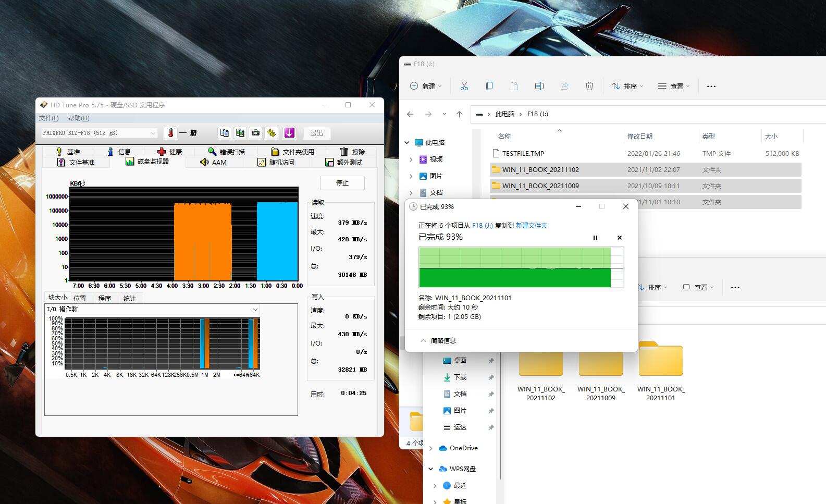Open the 排序 (Sort) dropdown in the F18 window
The image size is (826, 504).
click(x=627, y=86)
